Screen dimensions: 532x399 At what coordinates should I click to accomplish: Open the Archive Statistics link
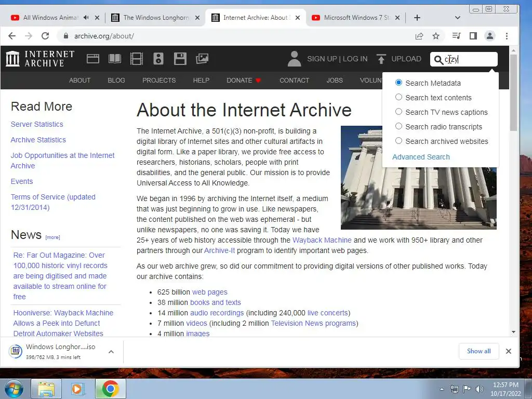pos(38,140)
